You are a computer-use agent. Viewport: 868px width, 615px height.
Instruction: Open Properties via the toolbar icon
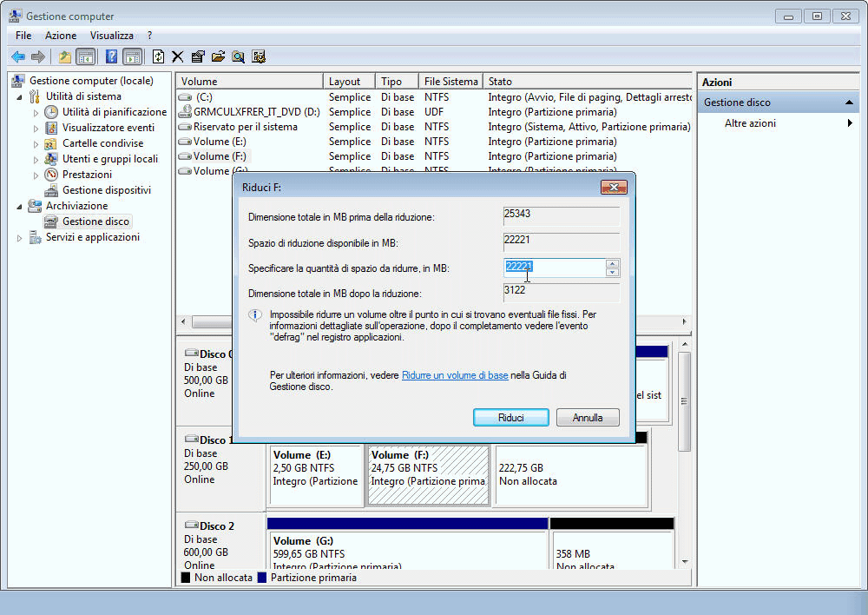198,56
